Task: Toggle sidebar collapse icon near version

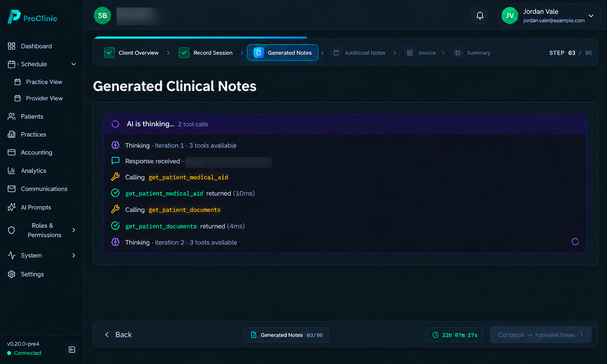Action: point(72,349)
